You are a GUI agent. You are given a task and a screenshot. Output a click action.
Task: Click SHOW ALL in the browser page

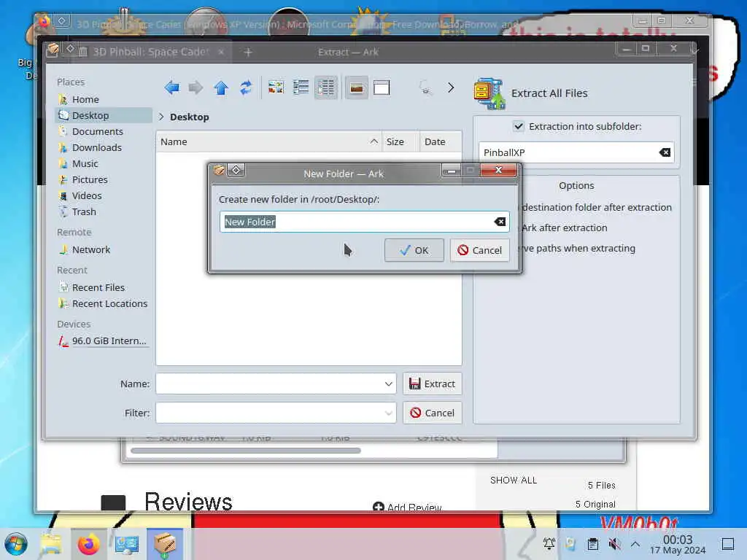coord(514,480)
